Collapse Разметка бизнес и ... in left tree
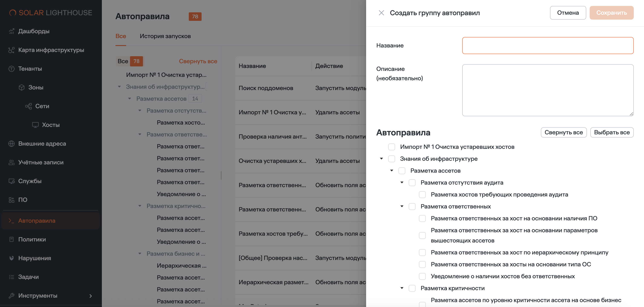Viewport: 644px width, 307px height. (140, 254)
